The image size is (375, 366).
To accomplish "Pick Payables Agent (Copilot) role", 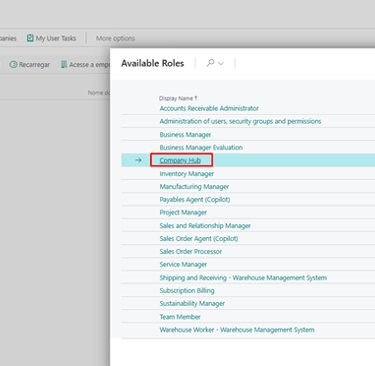I will tap(195, 200).
